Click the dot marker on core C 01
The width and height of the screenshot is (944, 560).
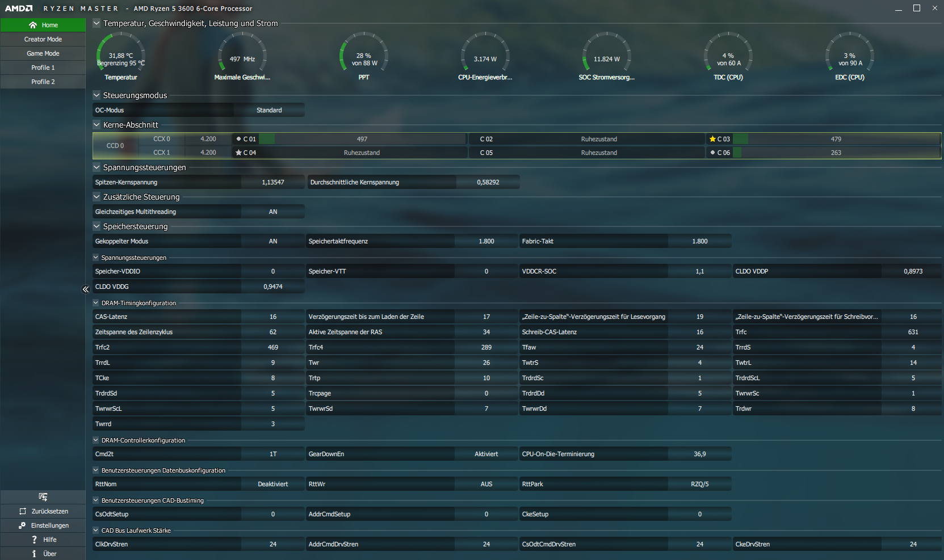pyautogui.click(x=238, y=139)
